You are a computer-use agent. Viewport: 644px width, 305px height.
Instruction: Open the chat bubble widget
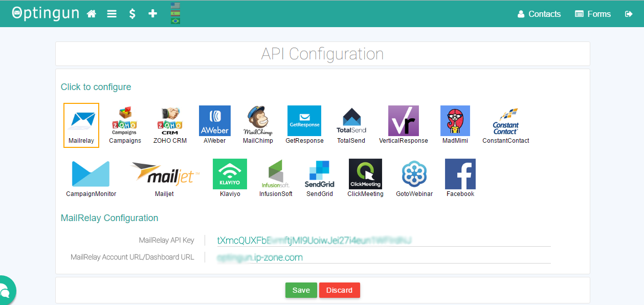(x=5, y=292)
